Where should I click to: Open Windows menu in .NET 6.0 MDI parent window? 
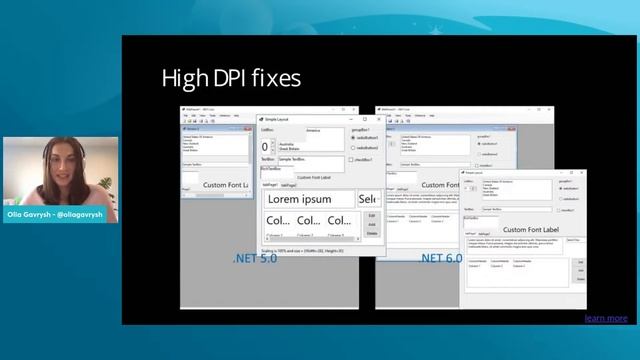(x=420, y=116)
